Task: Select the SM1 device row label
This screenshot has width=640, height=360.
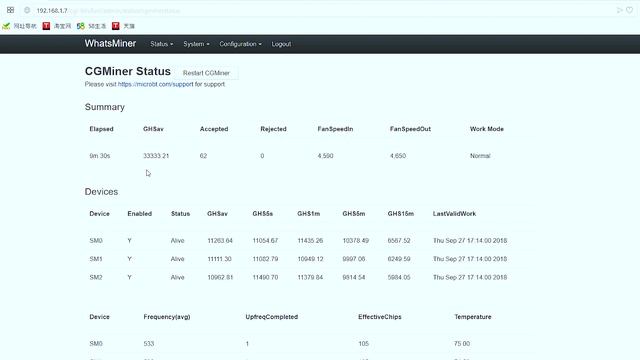Action: tap(96, 259)
